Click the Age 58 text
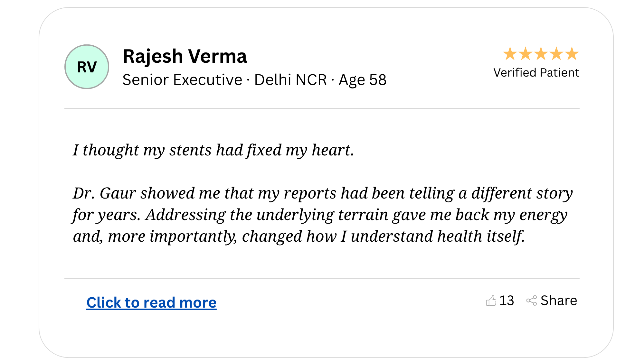 363,80
